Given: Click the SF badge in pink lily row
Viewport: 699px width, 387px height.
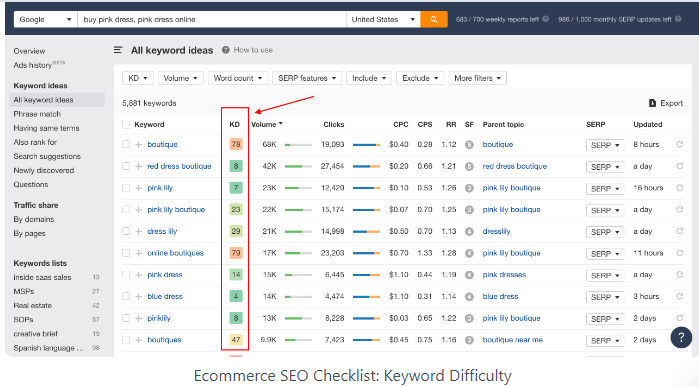Looking at the screenshot, I should (469, 188).
